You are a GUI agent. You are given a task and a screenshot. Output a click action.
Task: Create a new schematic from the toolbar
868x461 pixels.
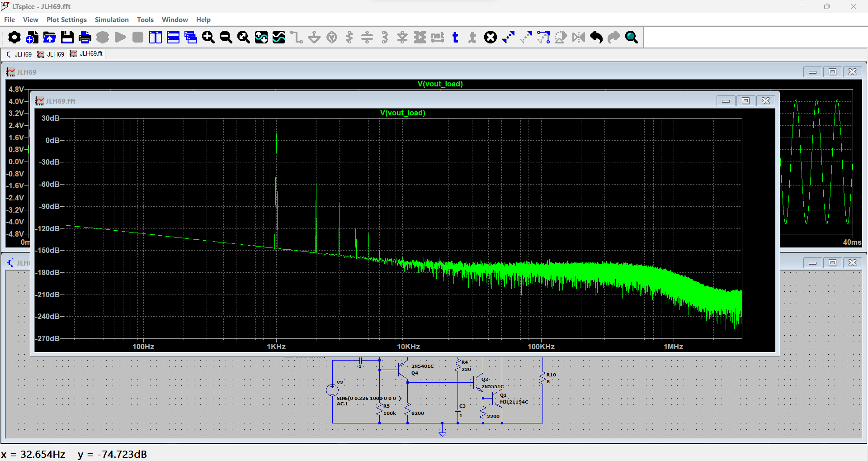(x=32, y=37)
